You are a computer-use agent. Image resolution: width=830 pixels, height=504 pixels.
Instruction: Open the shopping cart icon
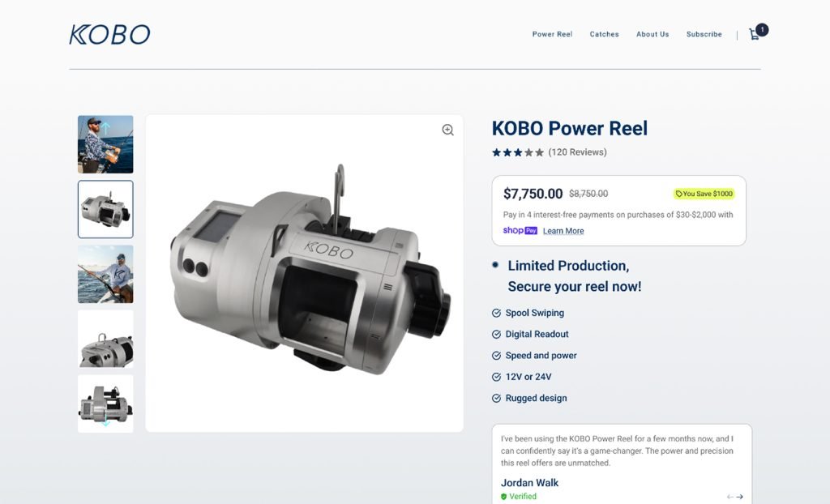pyautogui.click(x=755, y=34)
